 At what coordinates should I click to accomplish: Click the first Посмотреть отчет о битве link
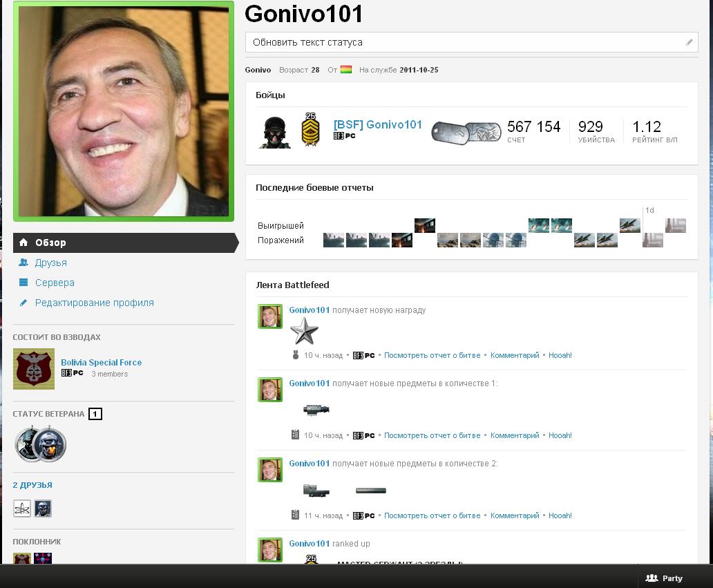point(432,355)
